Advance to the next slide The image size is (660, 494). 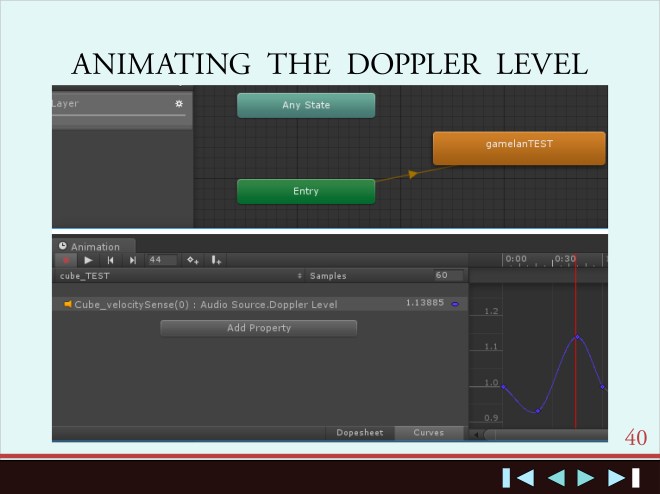point(586,477)
